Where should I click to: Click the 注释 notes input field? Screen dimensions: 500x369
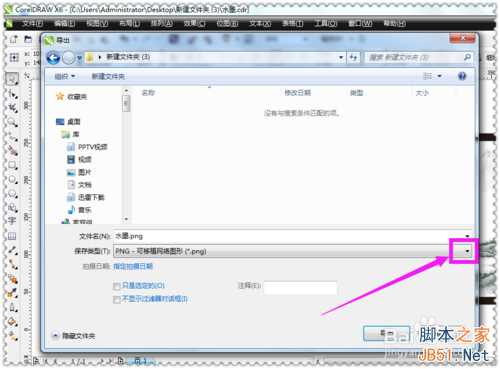tap(300, 287)
